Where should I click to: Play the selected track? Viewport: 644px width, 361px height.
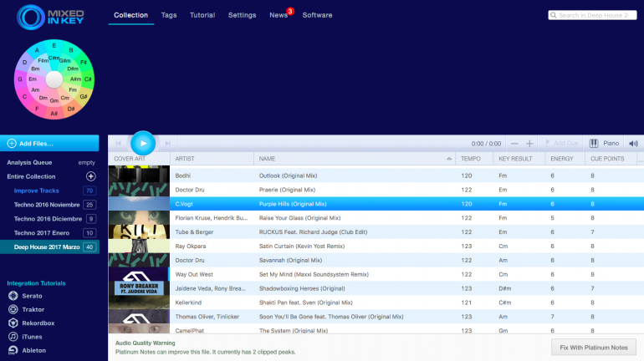pyautogui.click(x=143, y=143)
